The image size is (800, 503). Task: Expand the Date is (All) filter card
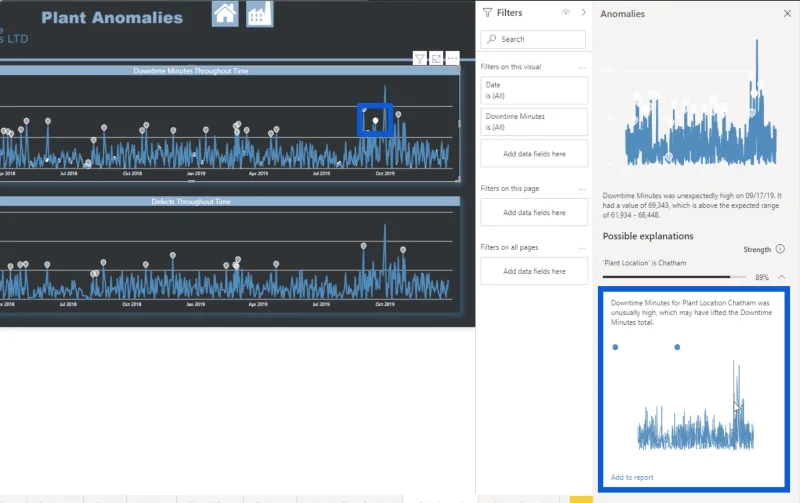534,90
